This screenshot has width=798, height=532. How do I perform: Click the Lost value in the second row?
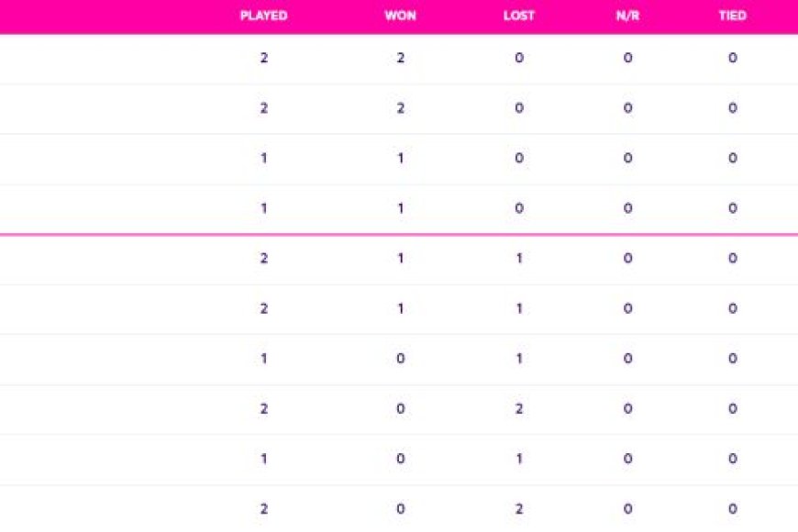tap(519, 108)
